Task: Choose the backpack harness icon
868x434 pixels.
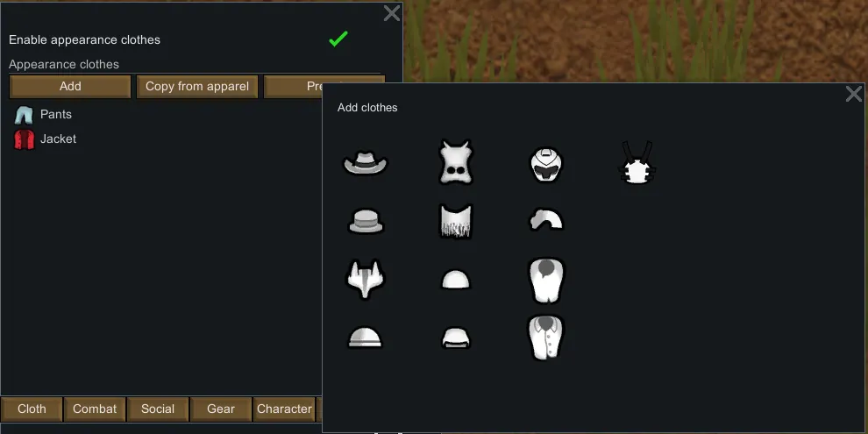Action: pyautogui.click(x=637, y=162)
